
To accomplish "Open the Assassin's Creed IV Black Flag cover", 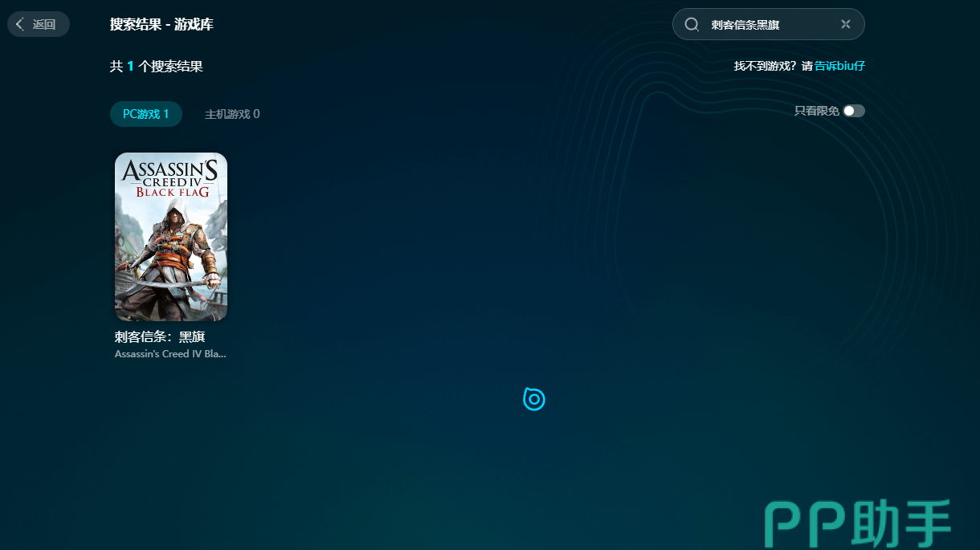I will 171,237.
